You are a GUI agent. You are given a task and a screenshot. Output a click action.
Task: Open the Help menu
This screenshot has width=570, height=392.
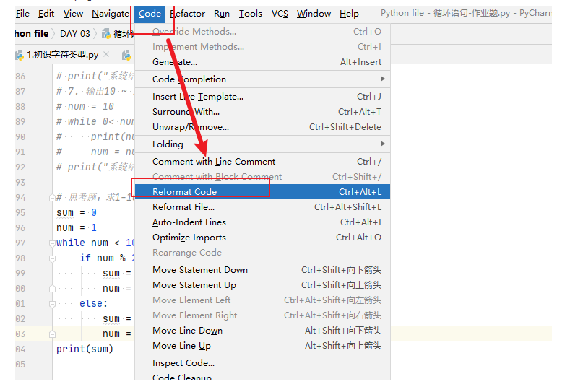349,14
